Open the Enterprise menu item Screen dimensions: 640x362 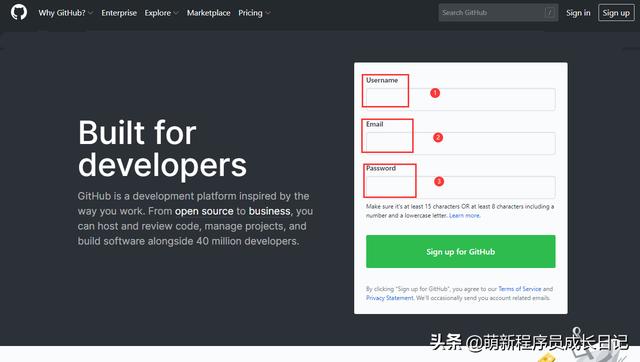(x=119, y=13)
